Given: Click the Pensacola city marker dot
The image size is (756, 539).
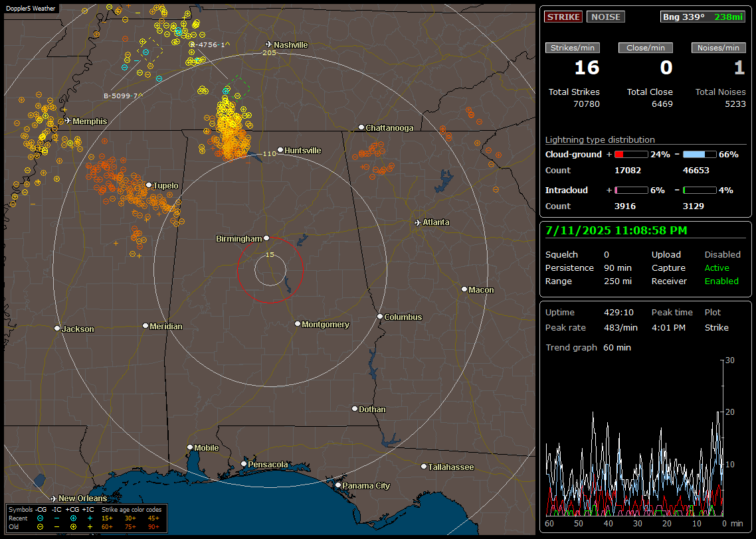Looking at the screenshot, I should coord(244,465).
